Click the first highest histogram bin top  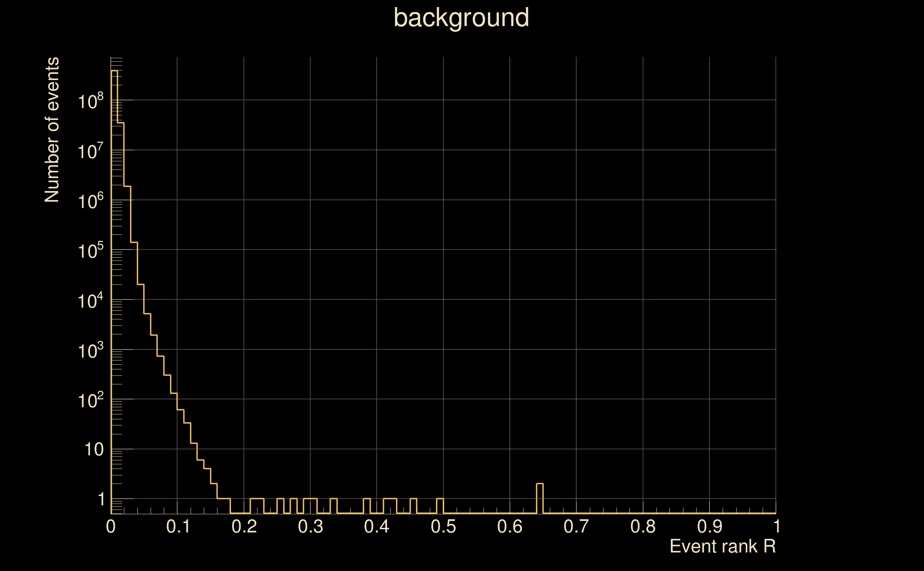click(115, 71)
